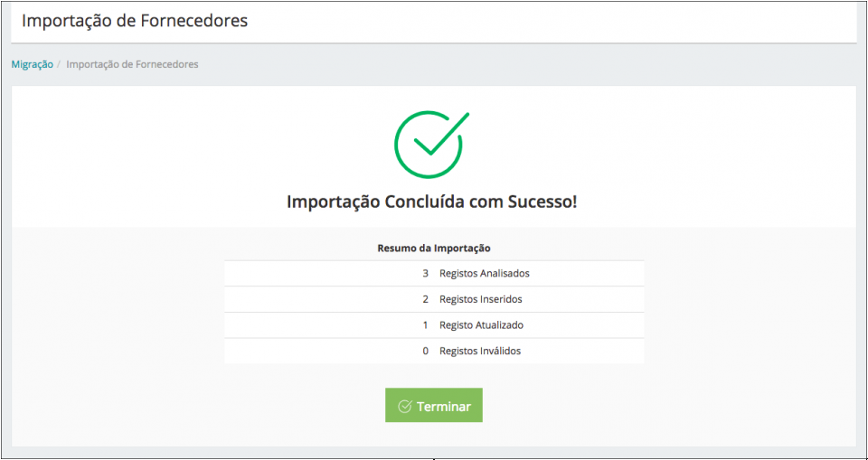Viewport: 868px width, 460px height.
Task: Select the current breadcrumb Importação de Fornecedores
Action: pos(132,65)
